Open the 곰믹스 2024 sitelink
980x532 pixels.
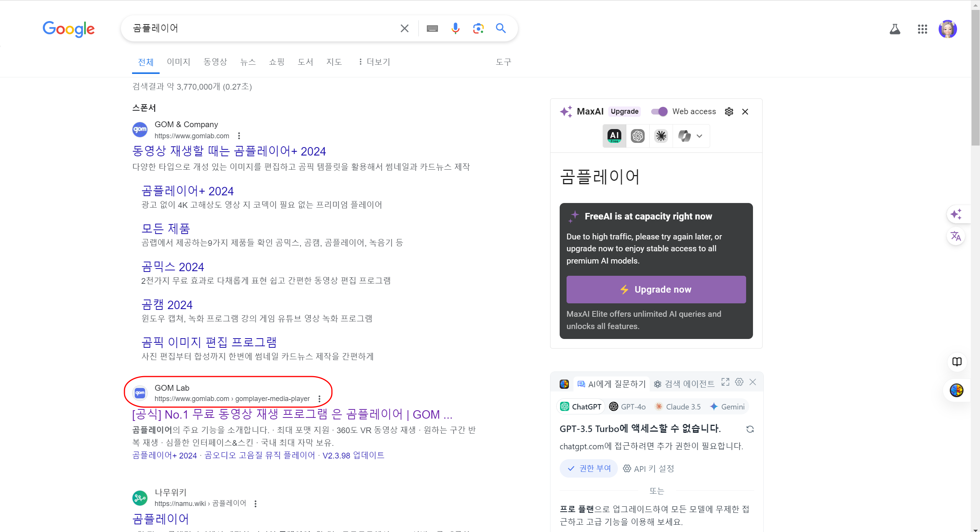coord(173,267)
